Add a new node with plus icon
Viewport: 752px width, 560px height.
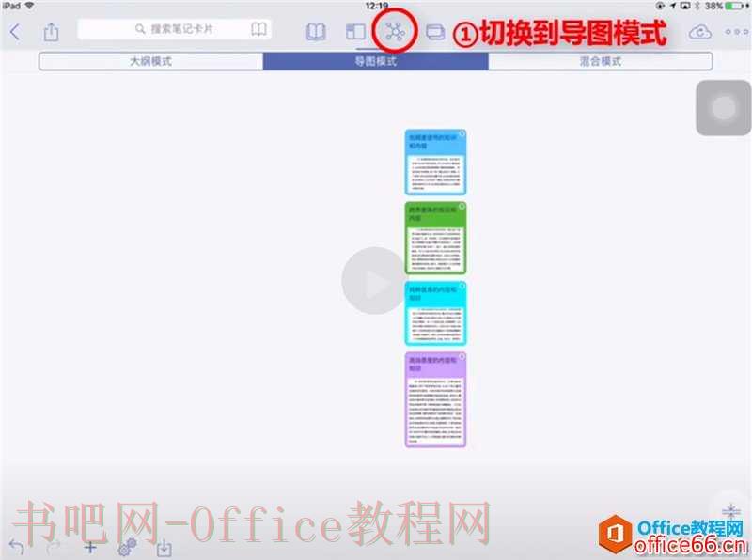90,547
